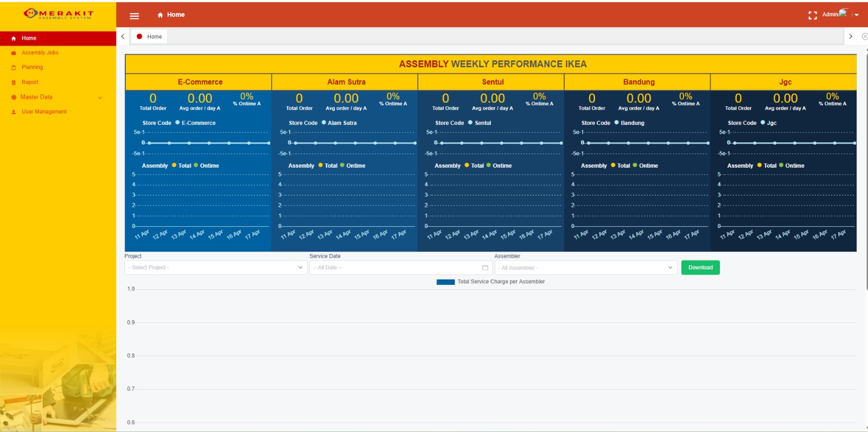
Task: Open the All Assembler dropdown
Action: click(586, 268)
